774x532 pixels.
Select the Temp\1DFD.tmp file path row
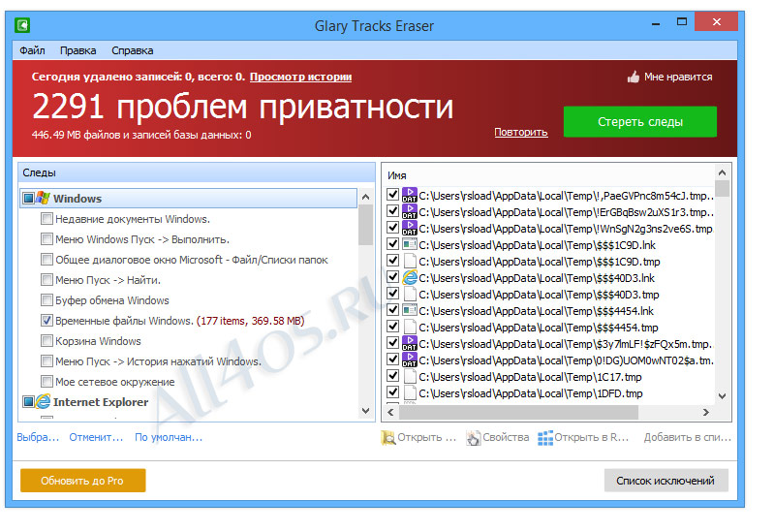(531, 393)
